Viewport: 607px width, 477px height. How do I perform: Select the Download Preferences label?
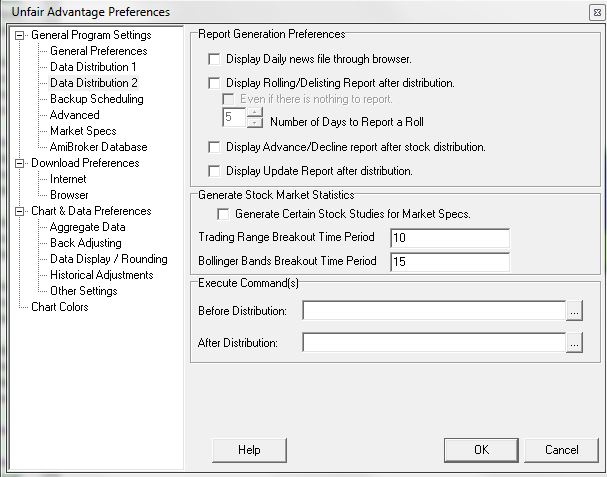85,163
